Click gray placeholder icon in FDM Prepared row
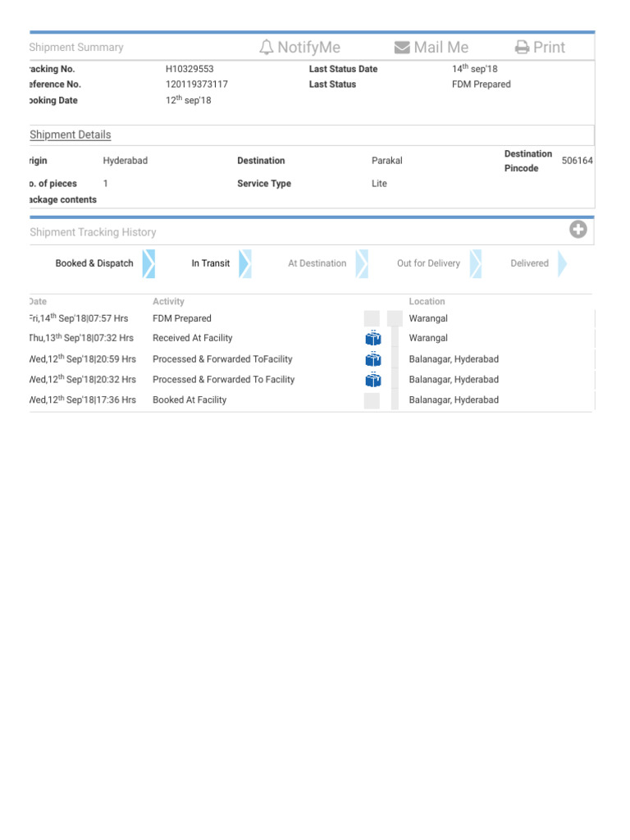 click(x=372, y=318)
